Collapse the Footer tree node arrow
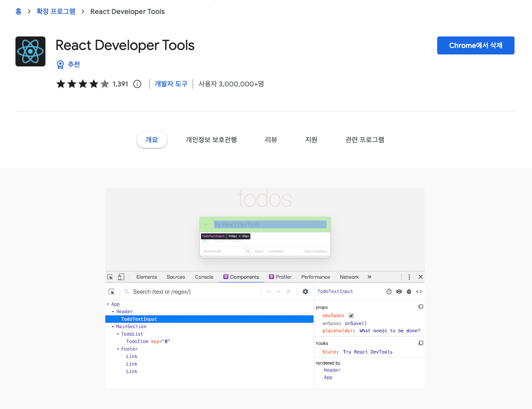 [118, 349]
